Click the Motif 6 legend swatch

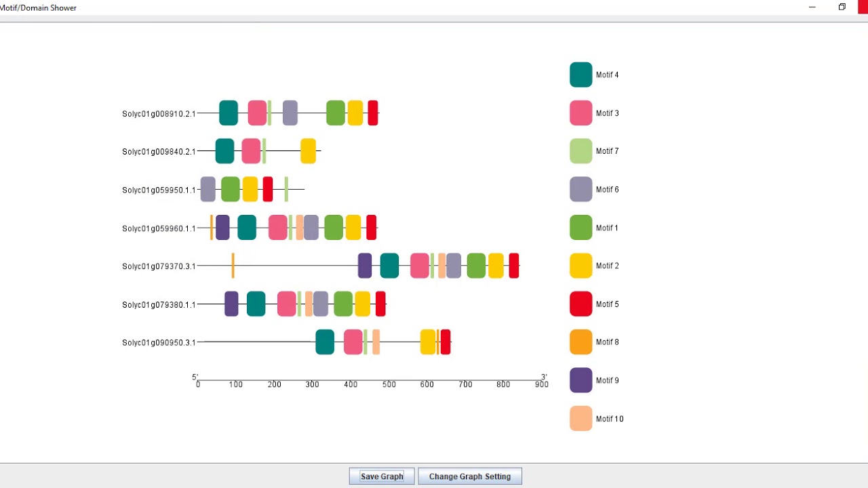pos(581,190)
